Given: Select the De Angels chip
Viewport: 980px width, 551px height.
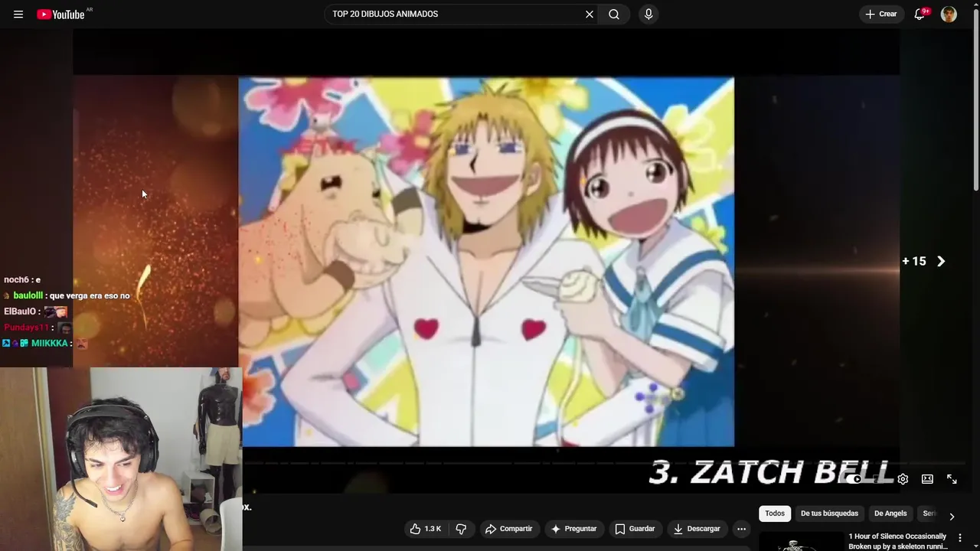Looking at the screenshot, I should pos(890,514).
